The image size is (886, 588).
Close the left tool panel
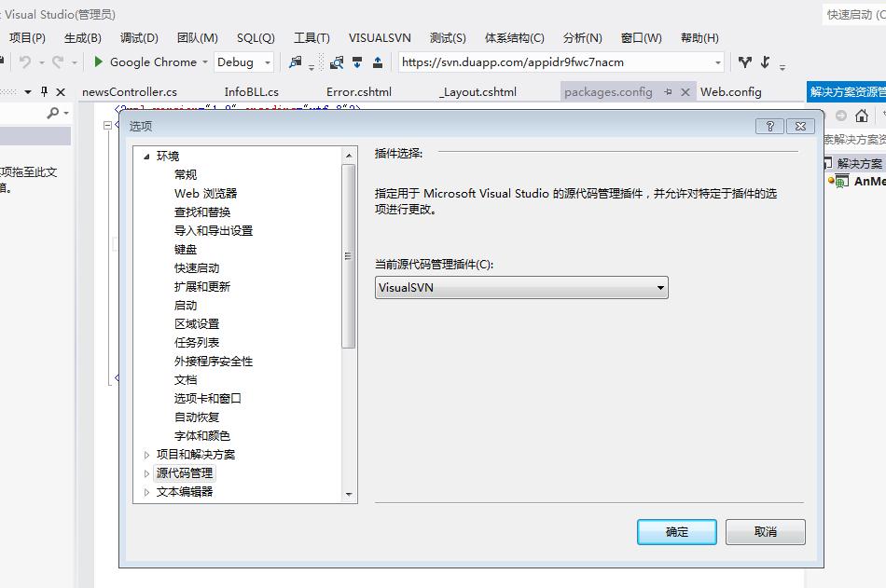[x=61, y=91]
